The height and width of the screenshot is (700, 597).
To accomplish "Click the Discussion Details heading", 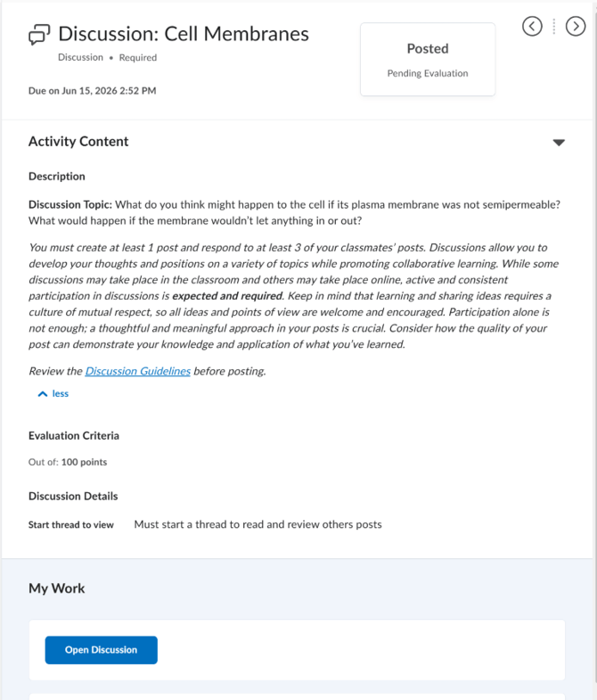I will [73, 497].
